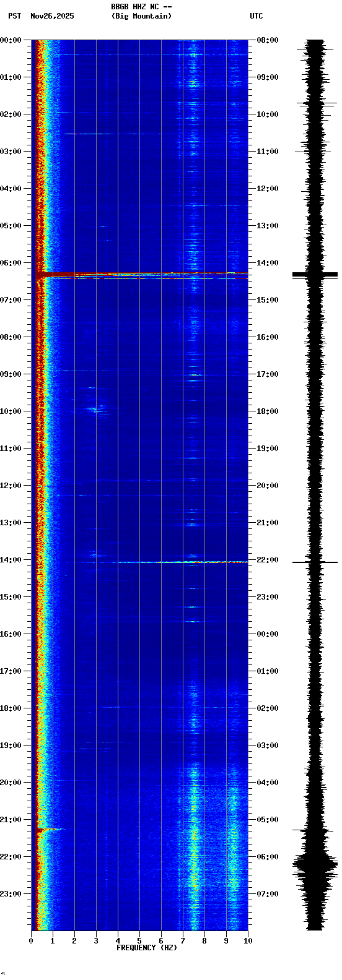This screenshot has height=980, width=342.
Task: Click the '(Big Mountain)' station name
Action: [141, 16]
